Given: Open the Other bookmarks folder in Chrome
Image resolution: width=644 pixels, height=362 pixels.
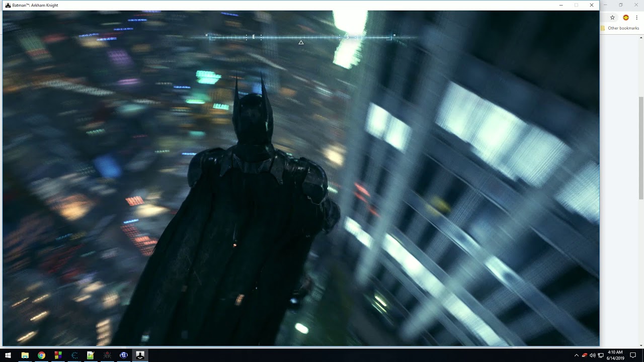Looking at the screenshot, I should pyautogui.click(x=620, y=28).
